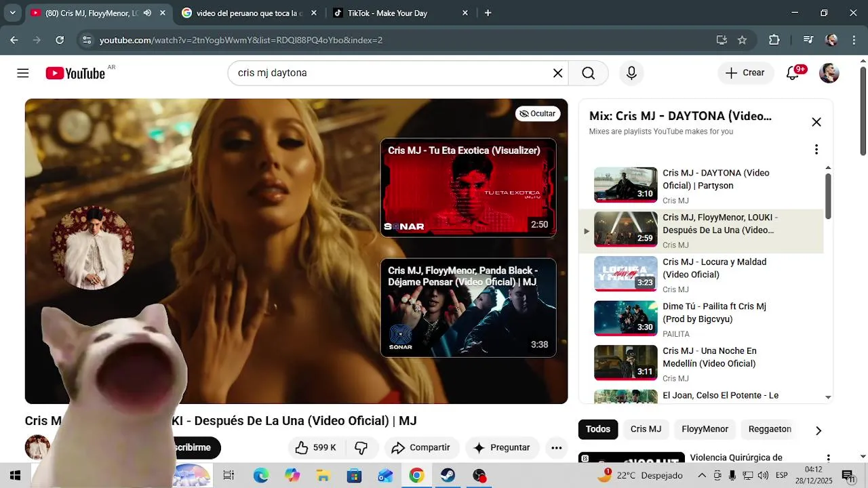The width and height of the screenshot is (868, 488).
Task: Play Una Noche En Medellín from Mix
Action: tap(702, 364)
